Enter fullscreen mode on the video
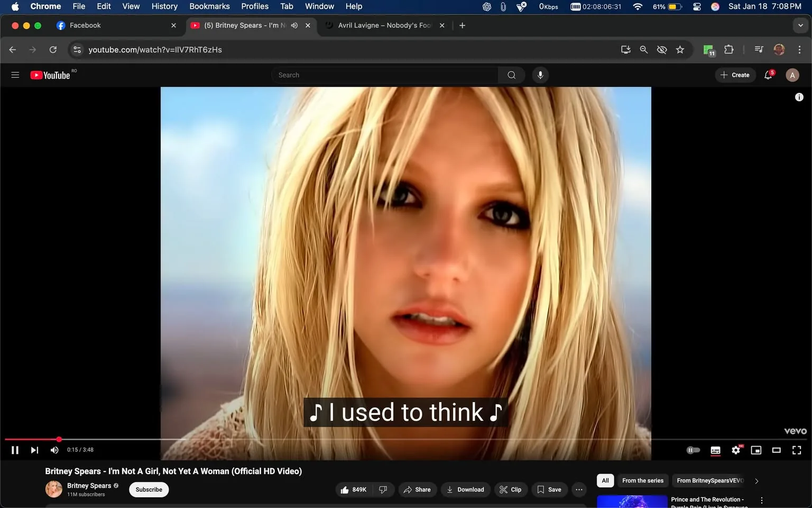This screenshot has height=508, width=812. point(796,450)
